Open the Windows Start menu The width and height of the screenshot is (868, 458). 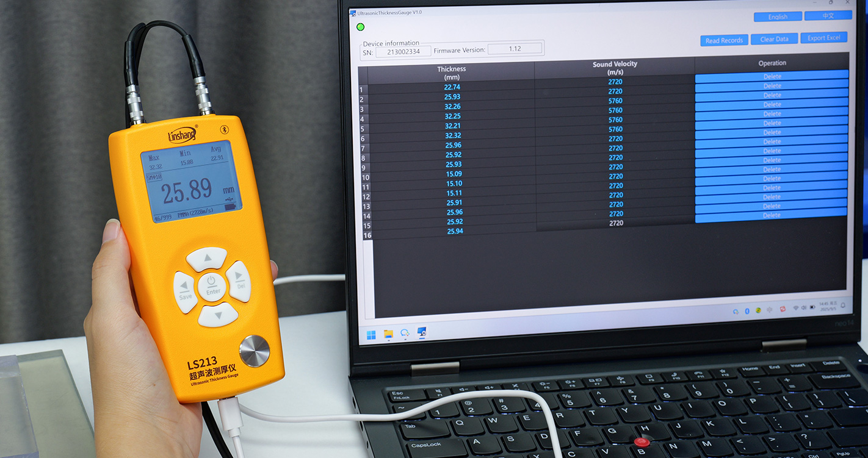pyautogui.click(x=371, y=335)
